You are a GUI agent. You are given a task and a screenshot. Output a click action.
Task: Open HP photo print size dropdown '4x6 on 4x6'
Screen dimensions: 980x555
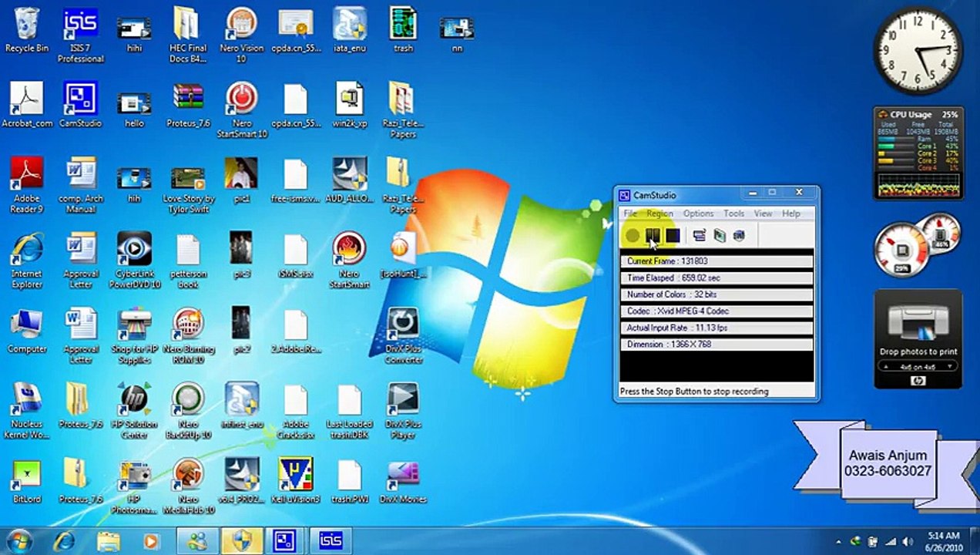coord(918,367)
